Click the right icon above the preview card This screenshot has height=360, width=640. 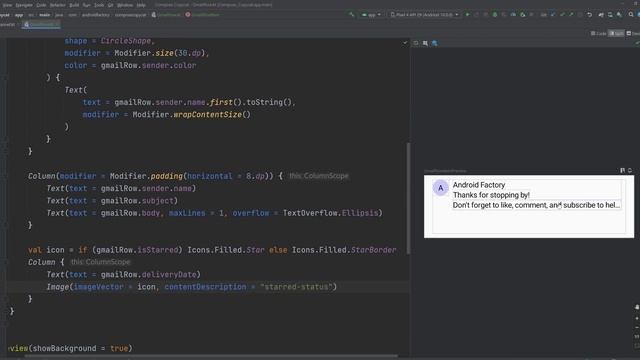(630, 170)
